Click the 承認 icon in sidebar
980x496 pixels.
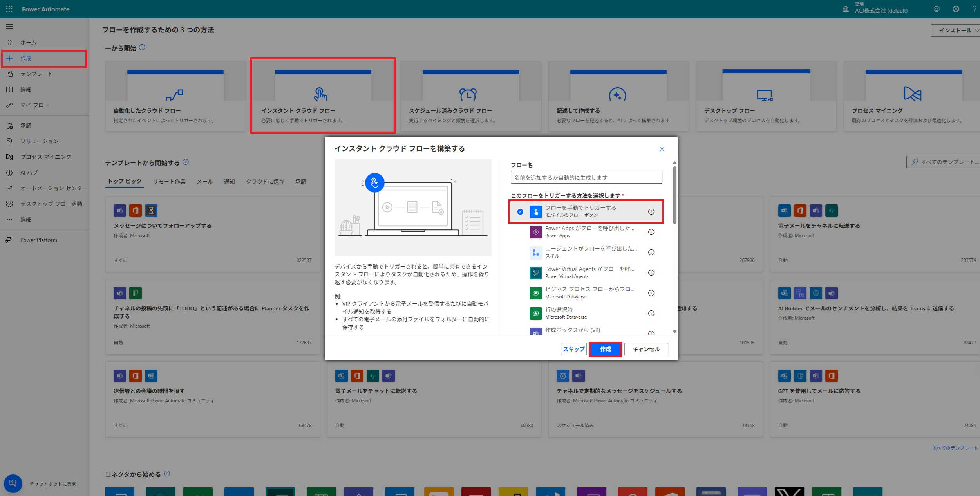click(x=9, y=126)
